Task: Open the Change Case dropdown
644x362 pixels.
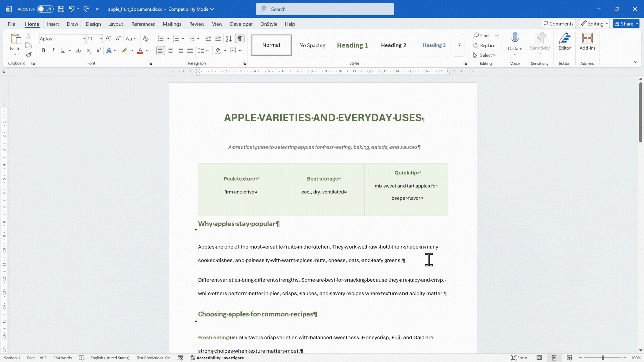Action: coord(131,39)
